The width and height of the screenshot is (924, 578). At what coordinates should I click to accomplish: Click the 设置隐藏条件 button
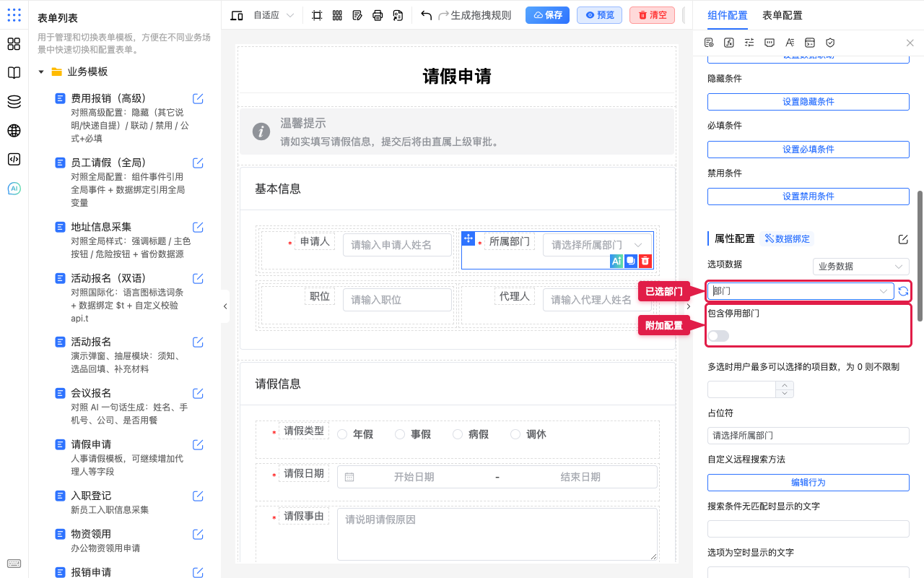click(x=808, y=102)
